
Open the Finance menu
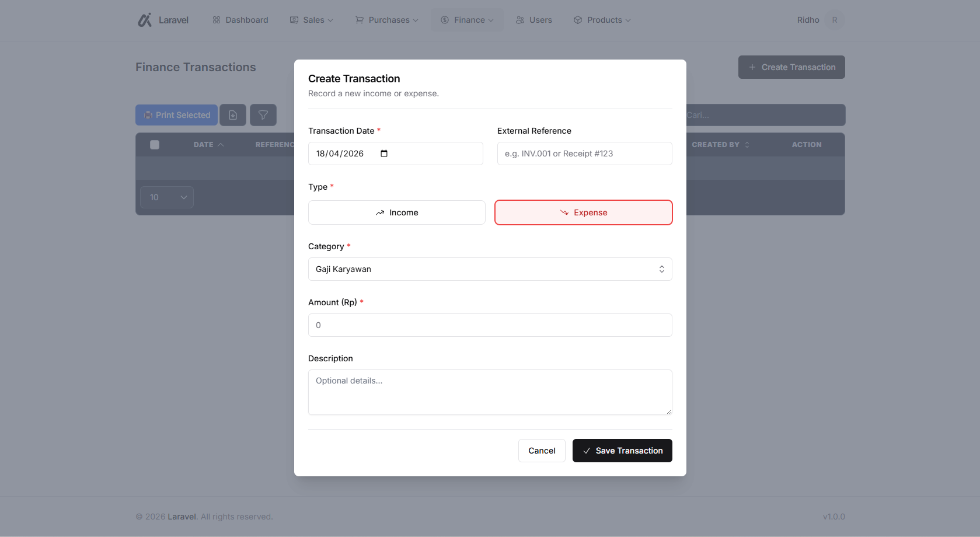tap(467, 20)
